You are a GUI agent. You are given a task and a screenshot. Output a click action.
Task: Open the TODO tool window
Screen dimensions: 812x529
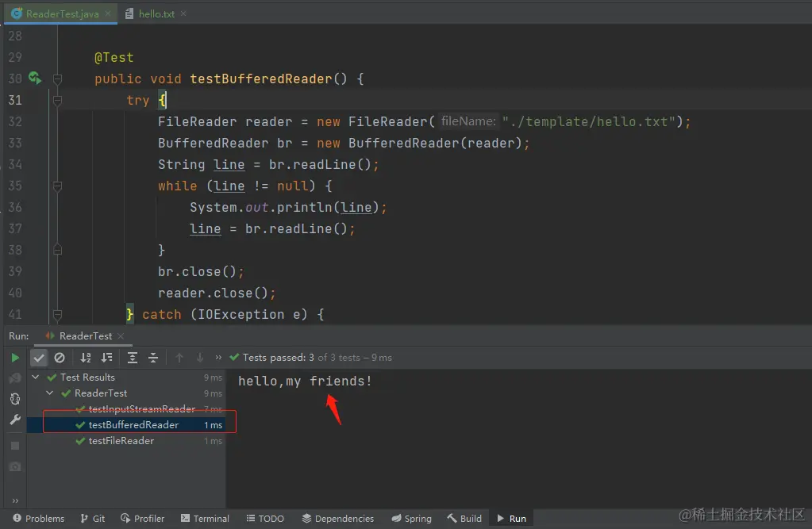click(265, 518)
